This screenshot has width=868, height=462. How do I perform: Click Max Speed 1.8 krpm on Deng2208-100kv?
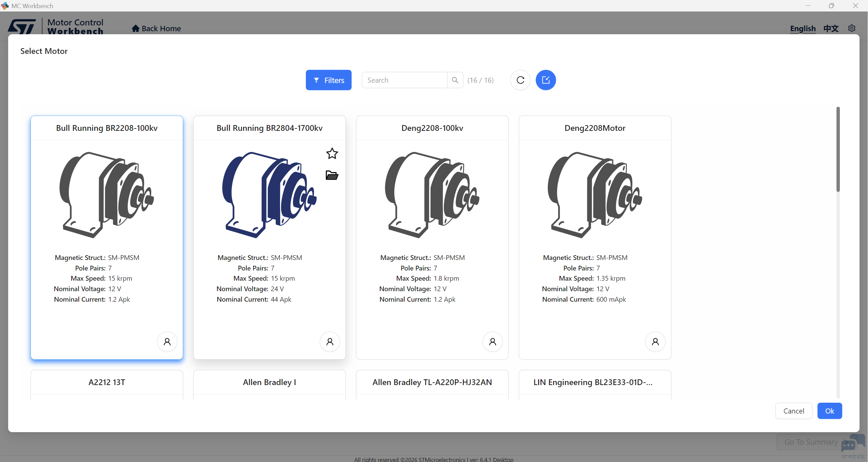[446, 278]
